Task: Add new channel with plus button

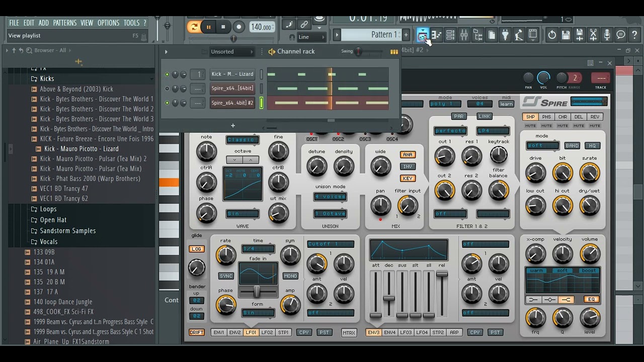Action: [233, 126]
